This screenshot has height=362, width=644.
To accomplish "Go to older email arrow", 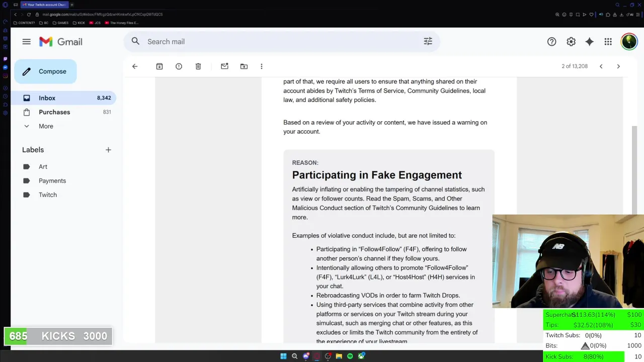I will point(618,66).
